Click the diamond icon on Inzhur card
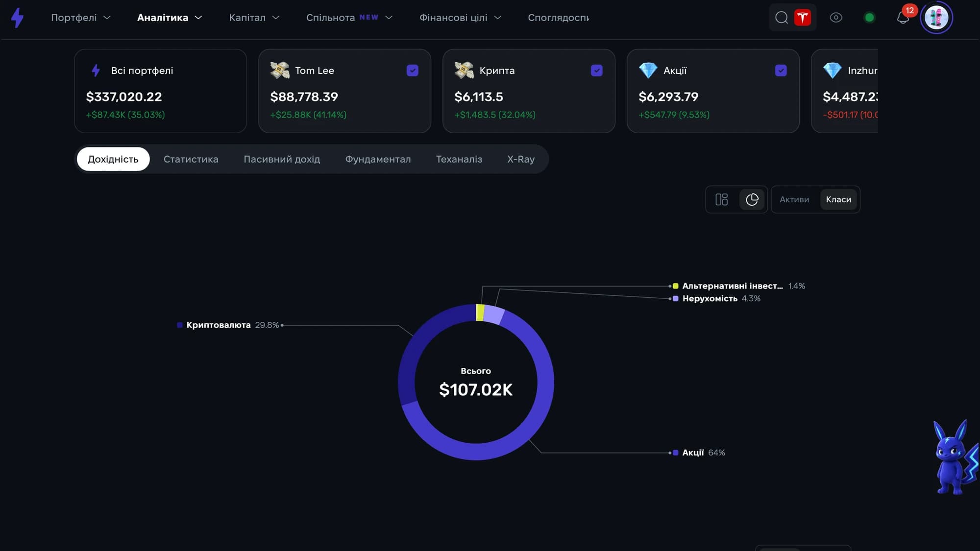This screenshot has height=551, width=980. pos(833,71)
